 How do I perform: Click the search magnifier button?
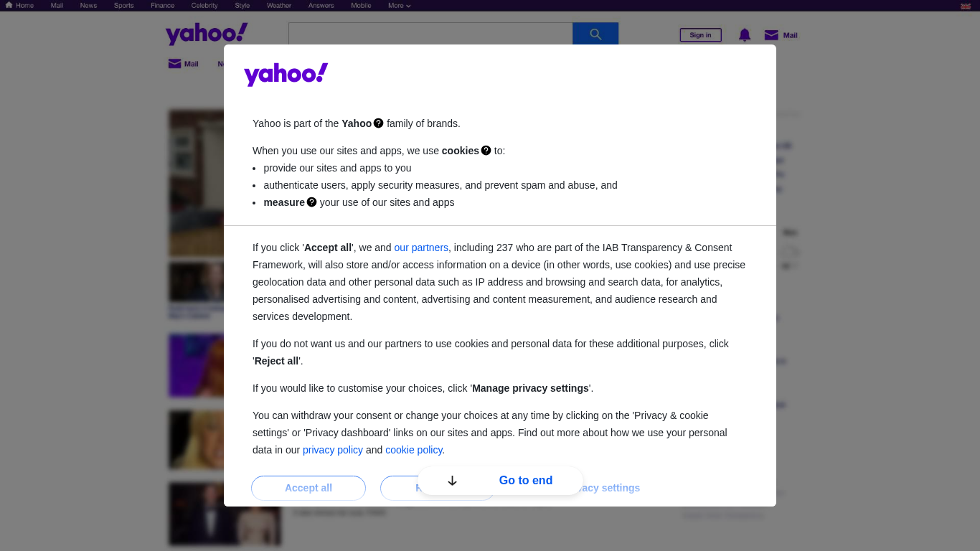pos(595,34)
